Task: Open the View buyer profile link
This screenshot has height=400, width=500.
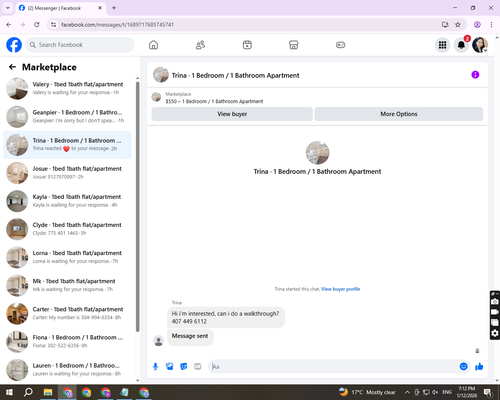Action: (x=340, y=289)
